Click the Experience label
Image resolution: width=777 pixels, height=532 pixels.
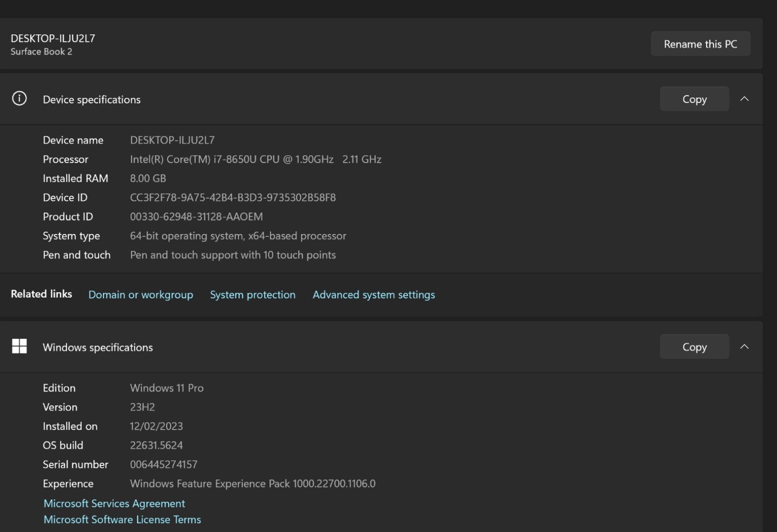(68, 484)
